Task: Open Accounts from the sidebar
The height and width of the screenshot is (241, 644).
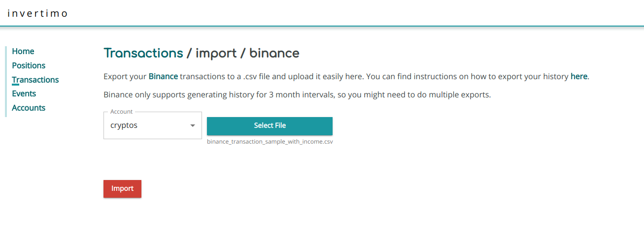Action: [29, 108]
